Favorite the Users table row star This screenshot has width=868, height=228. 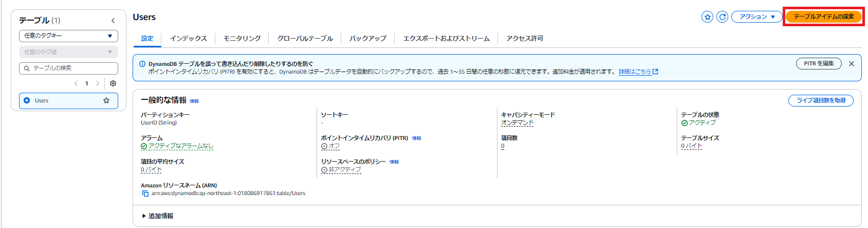(106, 101)
